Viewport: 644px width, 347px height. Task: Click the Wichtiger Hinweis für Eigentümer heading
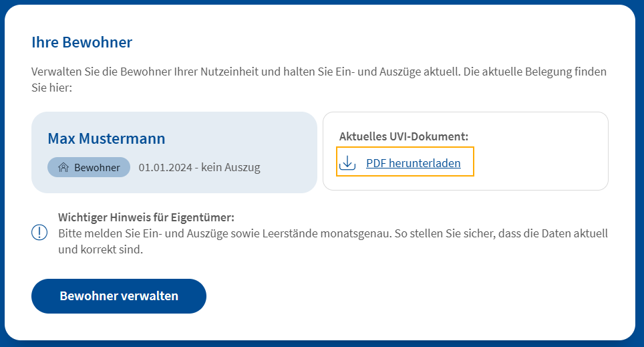[146, 217]
